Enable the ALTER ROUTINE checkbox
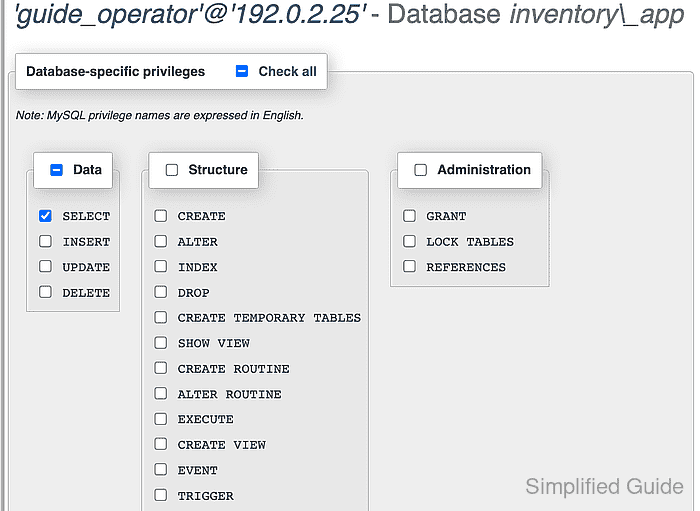Image resolution: width=700 pixels, height=511 pixels. (161, 394)
